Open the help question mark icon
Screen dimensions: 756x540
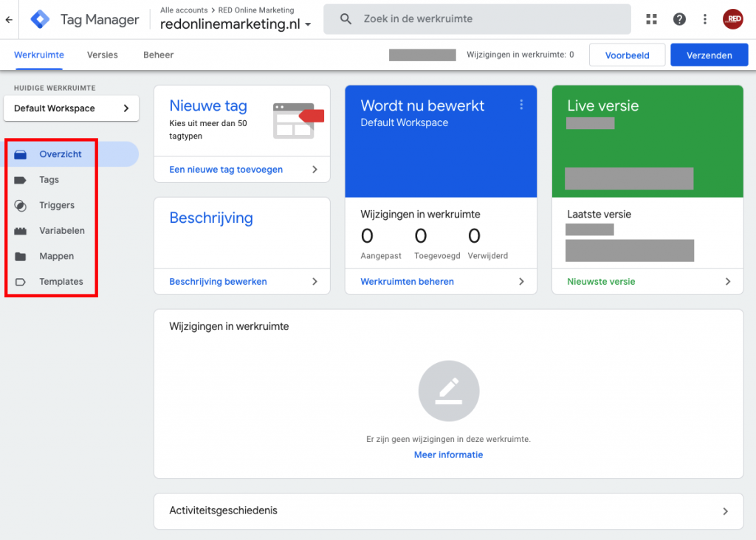(679, 19)
